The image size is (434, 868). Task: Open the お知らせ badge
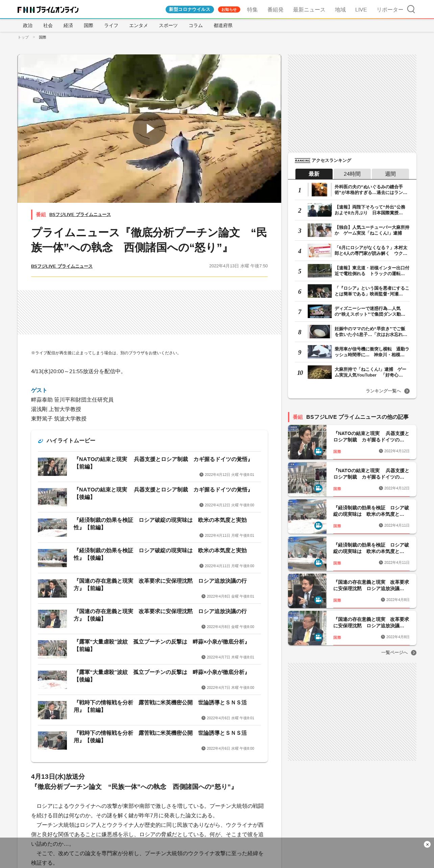coord(229,9)
